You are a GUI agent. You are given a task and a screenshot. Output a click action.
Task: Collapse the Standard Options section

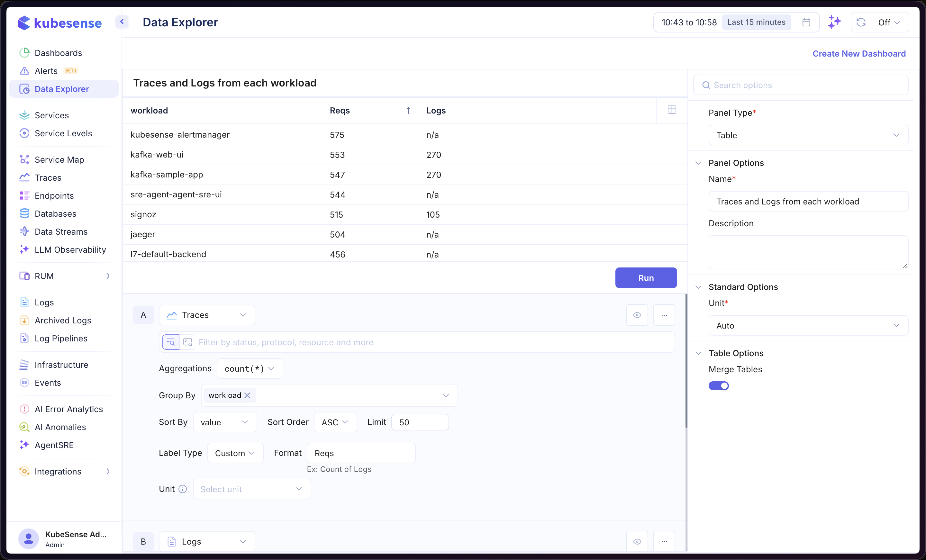(x=698, y=287)
